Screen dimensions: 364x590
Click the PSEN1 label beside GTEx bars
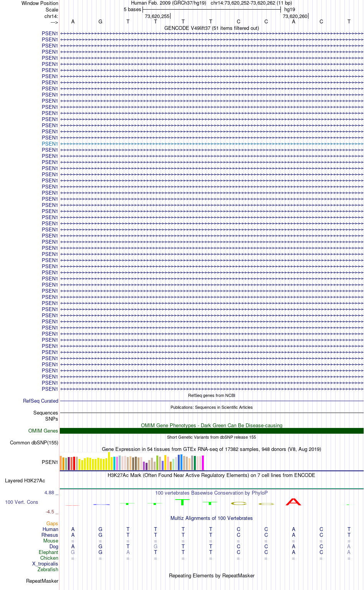(x=50, y=462)
